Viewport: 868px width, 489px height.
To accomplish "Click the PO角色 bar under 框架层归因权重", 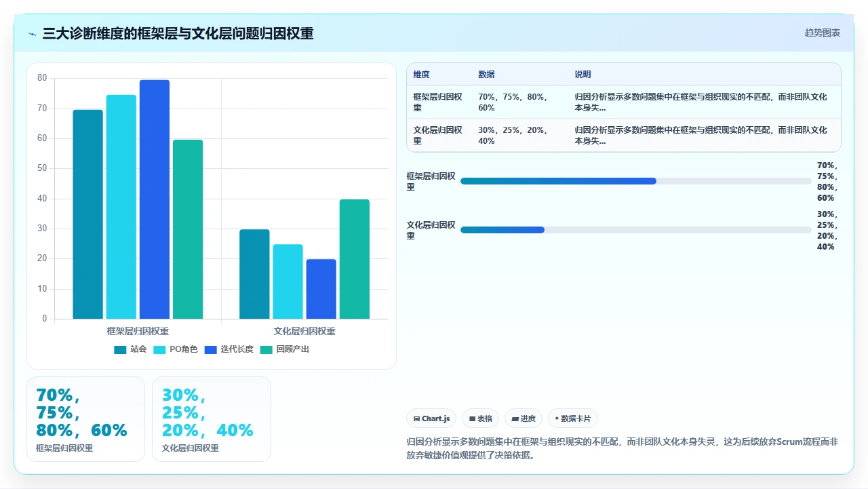I will click(121, 207).
